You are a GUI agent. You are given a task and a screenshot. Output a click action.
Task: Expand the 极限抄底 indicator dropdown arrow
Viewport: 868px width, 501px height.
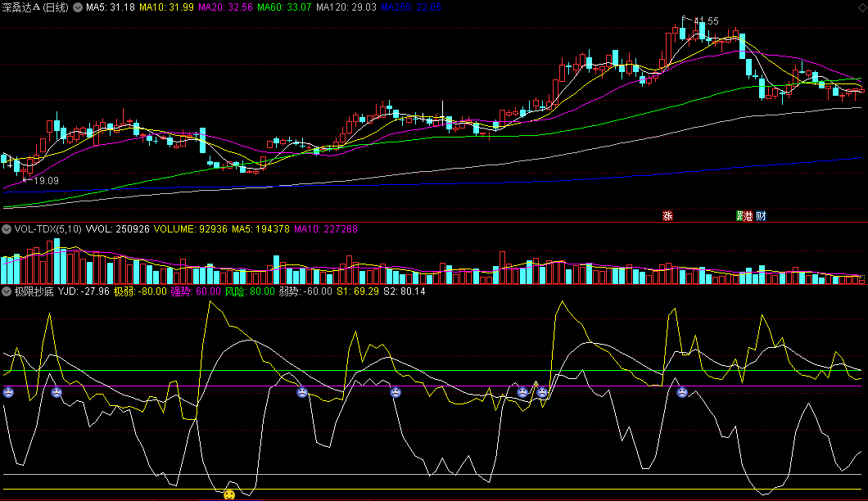click(x=7, y=291)
